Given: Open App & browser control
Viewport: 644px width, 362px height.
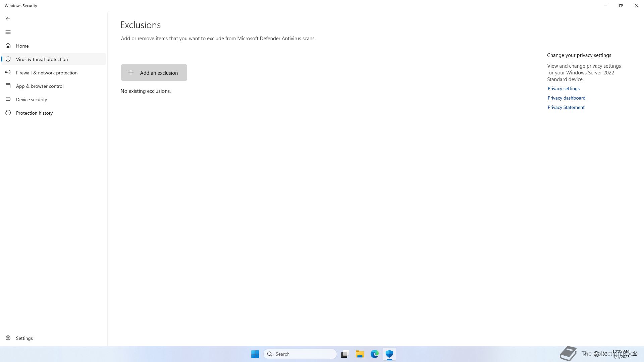Looking at the screenshot, I should (x=54, y=86).
